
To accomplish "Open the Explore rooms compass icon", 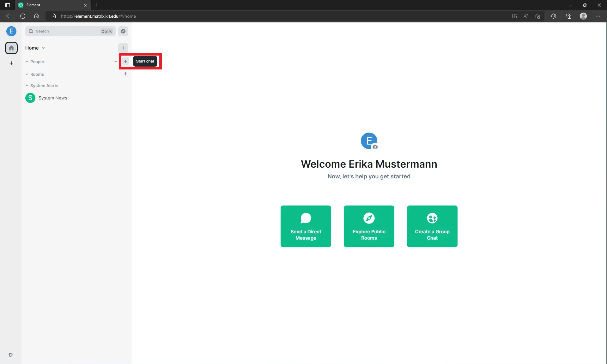I will tap(123, 31).
